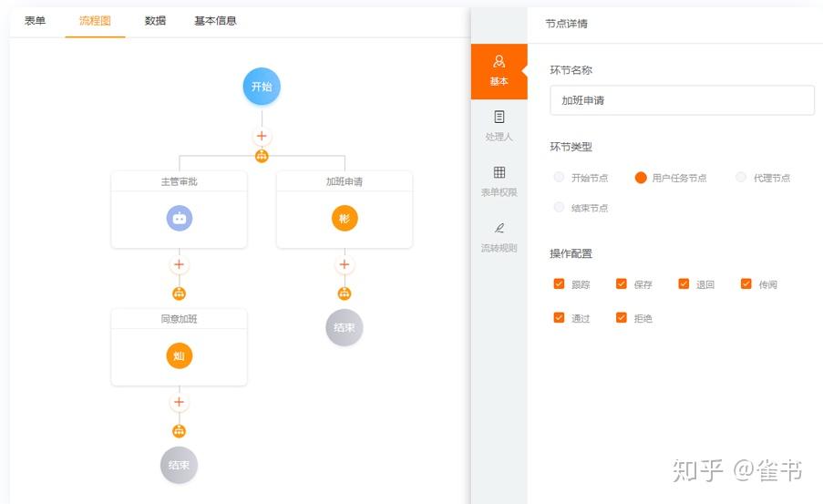Open the 处理人 handler panel
Viewport: 823px width, 504px height.
click(499, 127)
